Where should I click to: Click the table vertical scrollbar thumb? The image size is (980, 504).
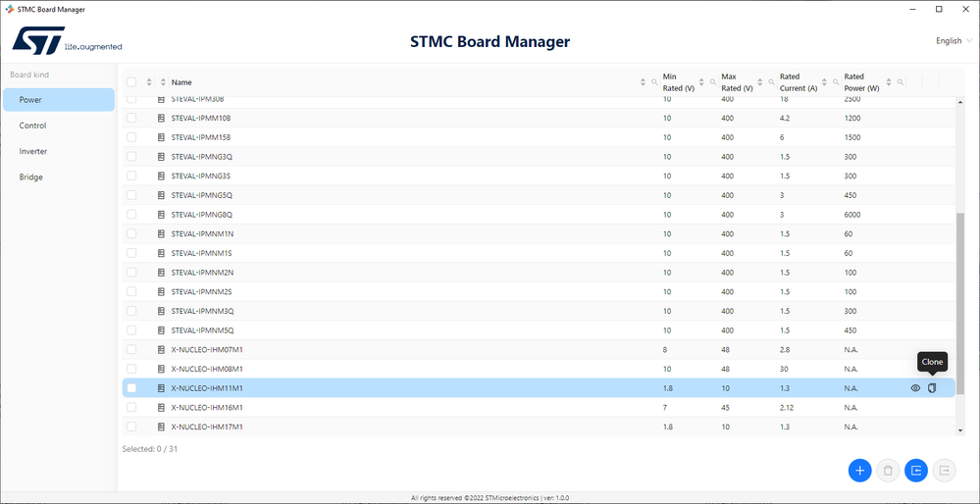pos(960,303)
